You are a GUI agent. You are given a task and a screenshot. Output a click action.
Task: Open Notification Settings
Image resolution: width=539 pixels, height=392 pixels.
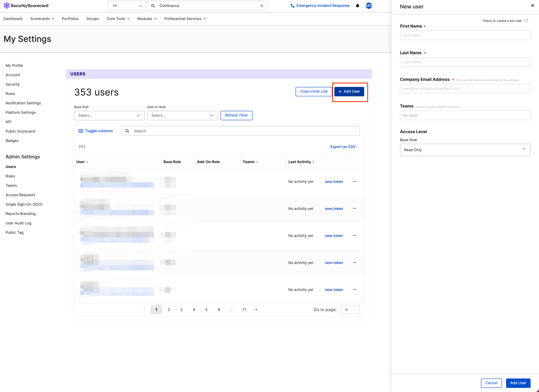click(x=23, y=103)
